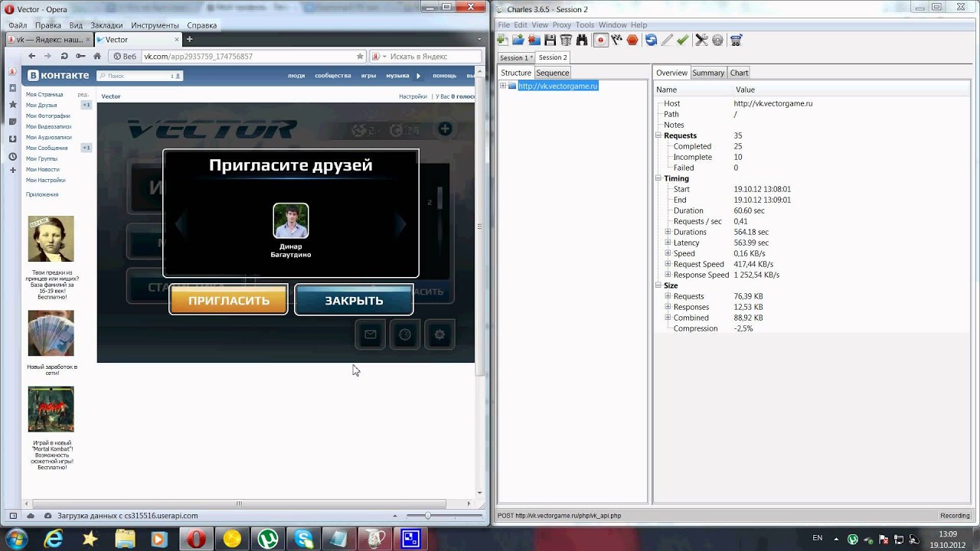Image resolution: width=980 pixels, height=551 pixels.
Task: Close current session folder icon in Charles
Action: (534, 40)
